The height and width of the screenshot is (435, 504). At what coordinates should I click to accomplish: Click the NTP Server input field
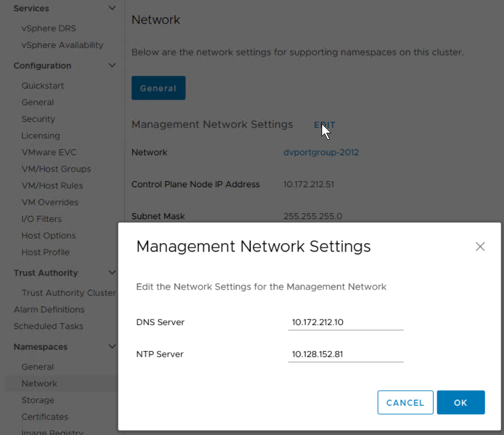[345, 354]
